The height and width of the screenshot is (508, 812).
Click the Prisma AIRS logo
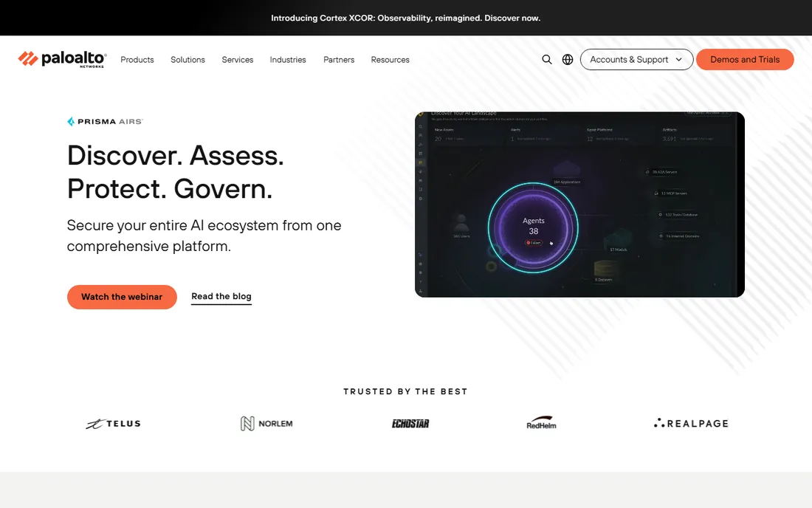coord(105,122)
